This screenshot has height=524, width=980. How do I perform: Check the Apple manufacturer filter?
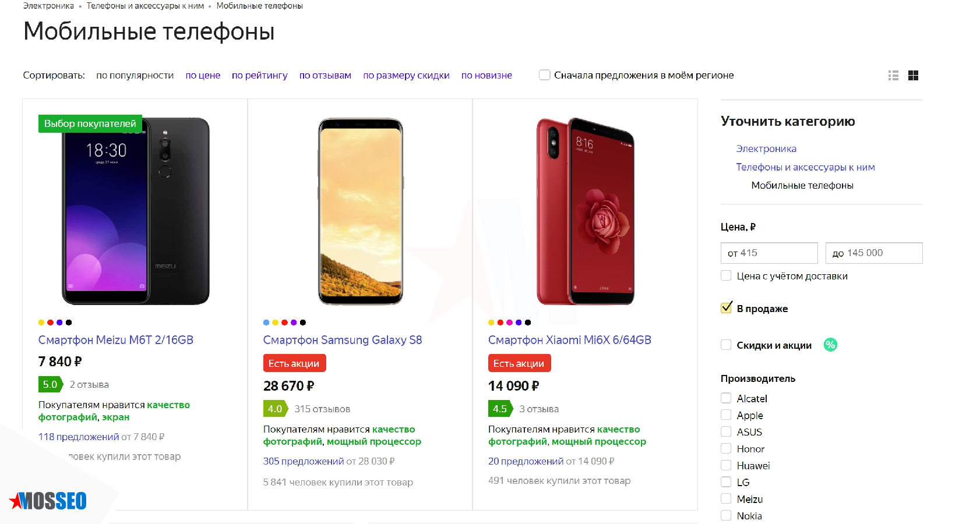(726, 415)
